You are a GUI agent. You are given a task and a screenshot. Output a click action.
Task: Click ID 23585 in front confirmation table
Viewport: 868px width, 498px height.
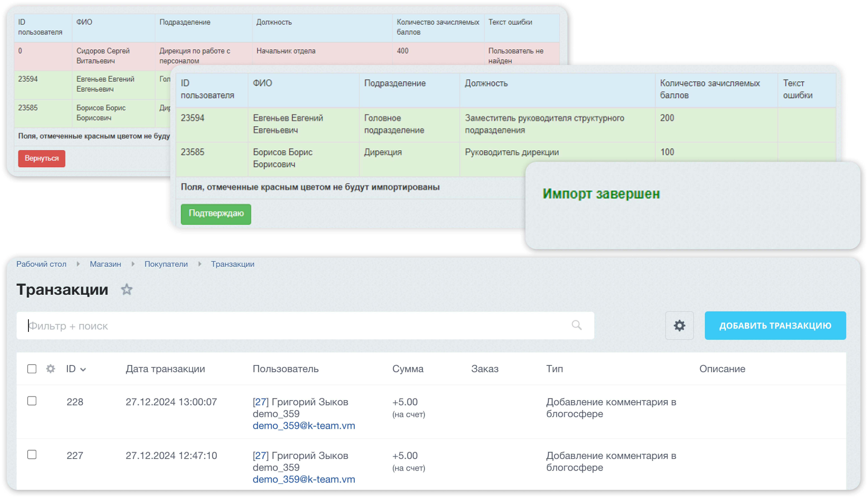coord(193,152)
